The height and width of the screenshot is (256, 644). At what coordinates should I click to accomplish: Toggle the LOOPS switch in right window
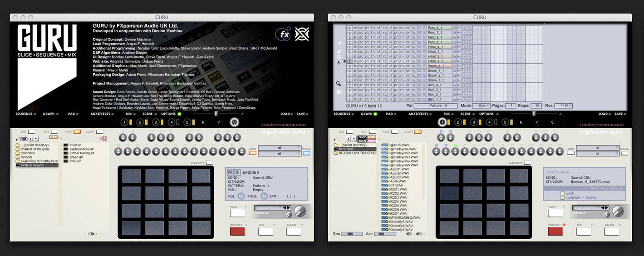pos(418,131)
